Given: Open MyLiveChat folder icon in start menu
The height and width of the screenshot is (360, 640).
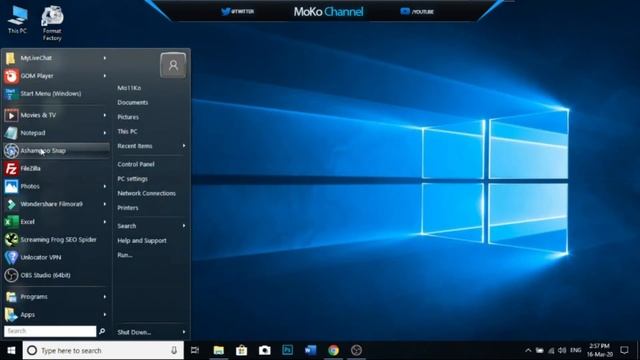Looking at the screenshot, I should [11, 58].
